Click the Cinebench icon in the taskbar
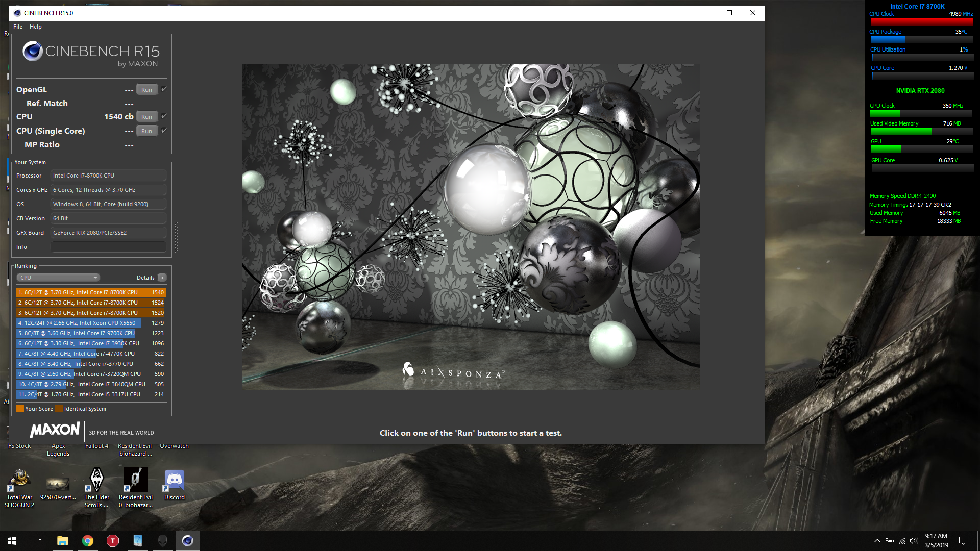 [x=187, y=541]
